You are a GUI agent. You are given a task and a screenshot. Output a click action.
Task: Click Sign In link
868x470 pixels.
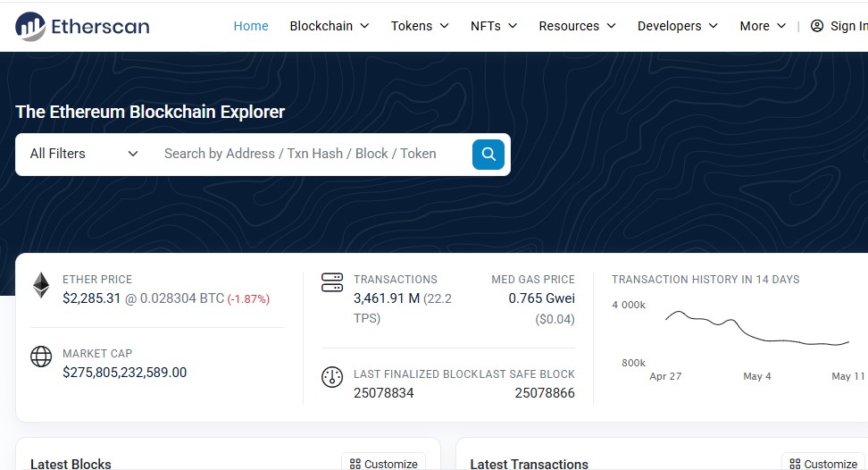848,26
